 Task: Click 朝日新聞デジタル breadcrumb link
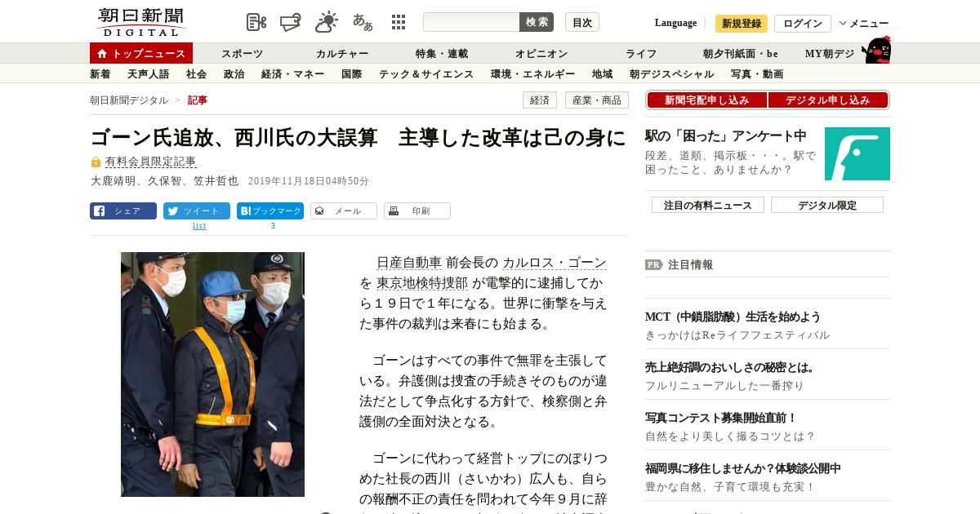(129, 100)
